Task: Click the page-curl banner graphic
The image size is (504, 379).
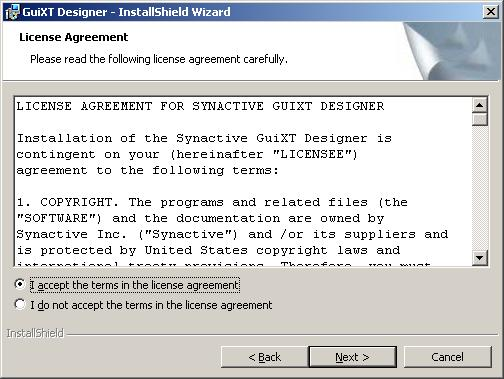Action: point(452,51)
